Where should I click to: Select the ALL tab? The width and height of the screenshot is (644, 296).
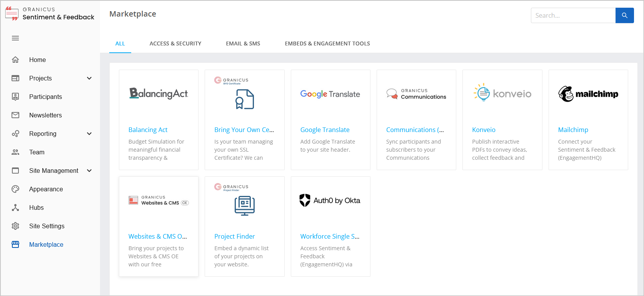(x=120, y=43)
